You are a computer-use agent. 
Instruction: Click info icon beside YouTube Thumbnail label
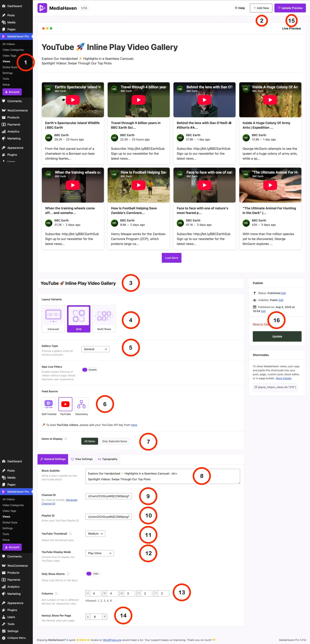coord(70,534)
